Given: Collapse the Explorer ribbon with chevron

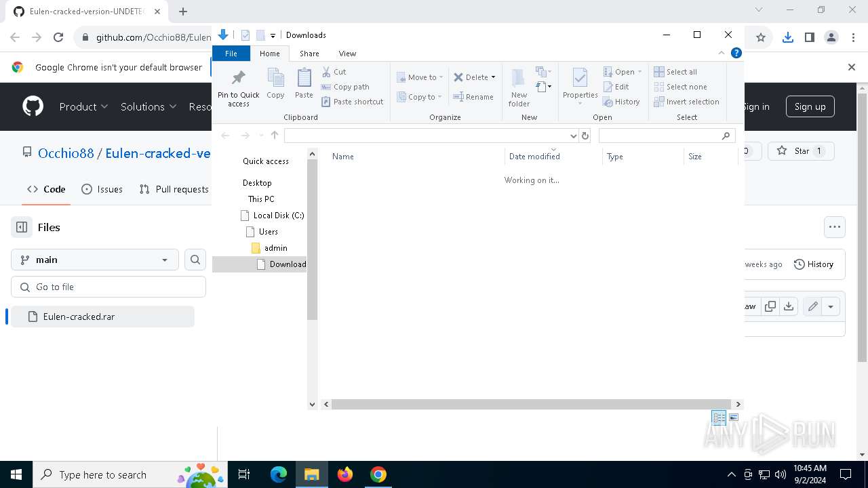Looking at the screenshot, I should coord(722,53).
